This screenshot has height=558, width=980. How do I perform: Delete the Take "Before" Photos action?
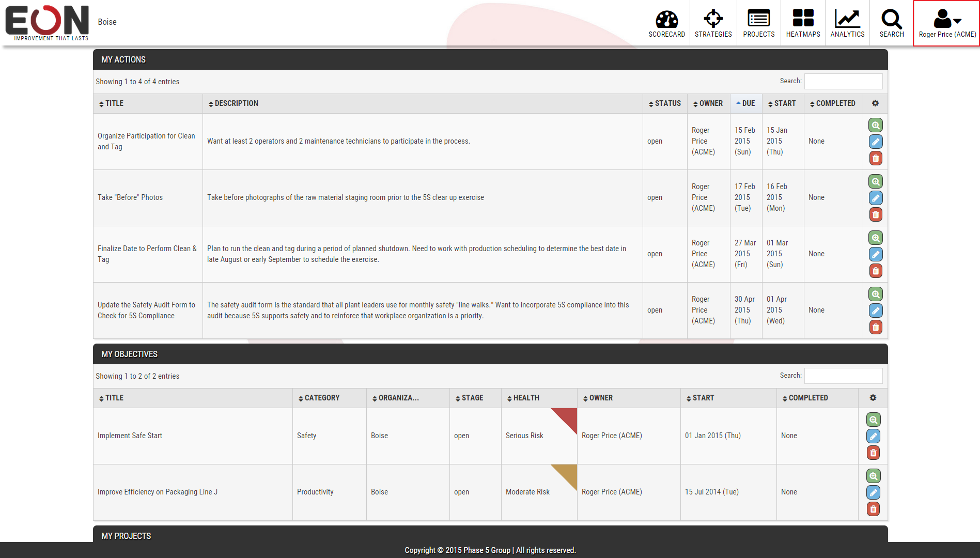click(876, 214)
